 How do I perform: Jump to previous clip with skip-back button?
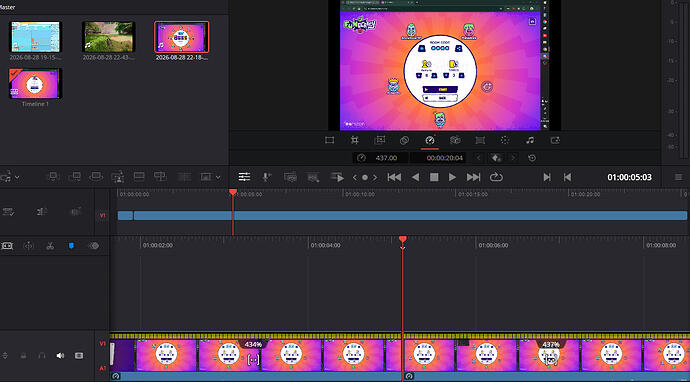(x=394, y=177)
